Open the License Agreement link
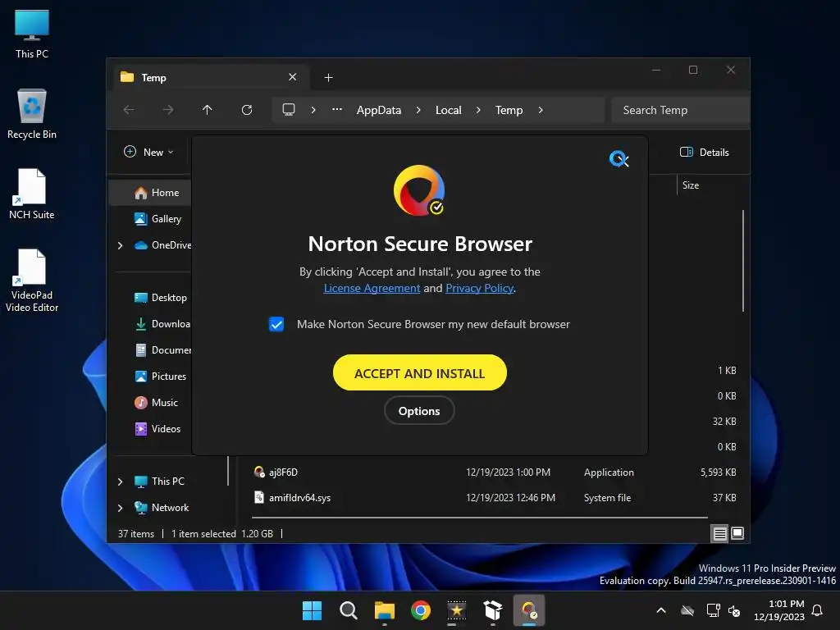The image size is (840, 630). (372, 288)
